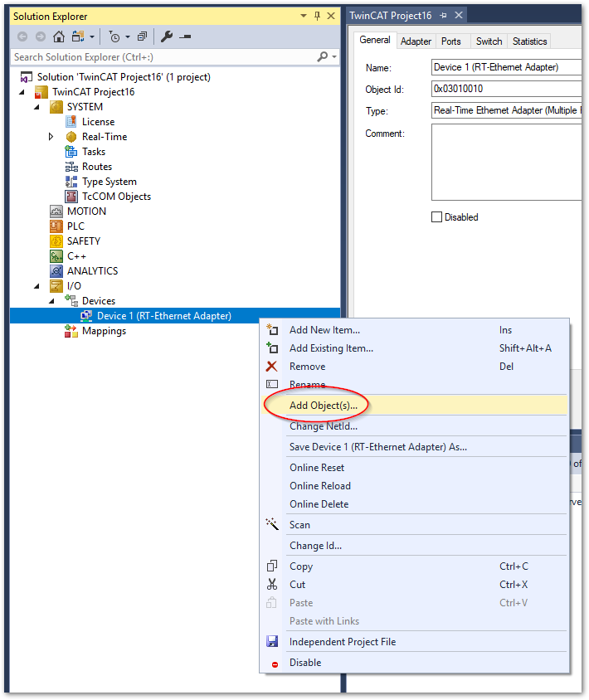Open the Solution Explorer window options dropdown
This screenshot has width=589, height=700.
point(304,16)
